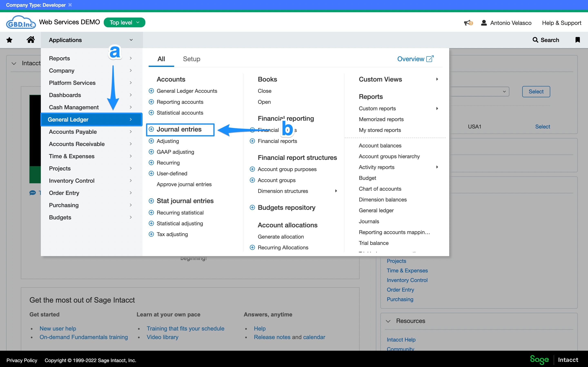
Task: Open the New user help link
Action: tap(58, 328)
